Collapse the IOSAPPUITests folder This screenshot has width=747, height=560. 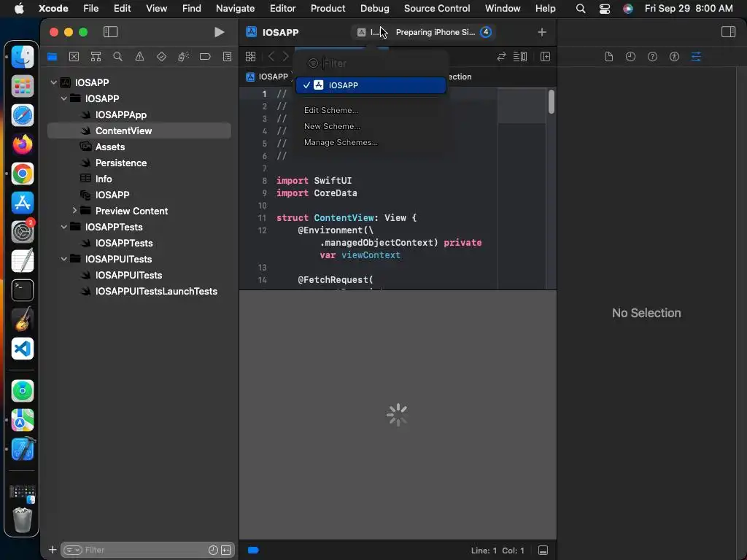point(64,259)
